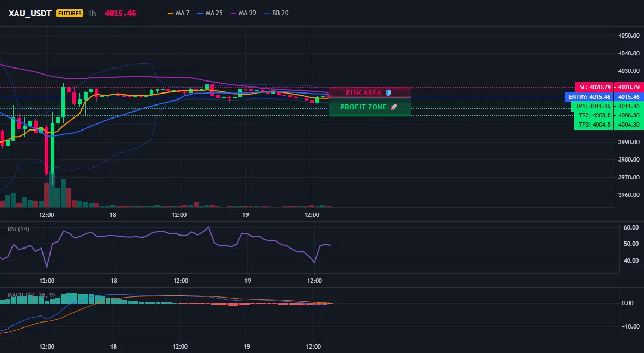Click the TP1: 4011.46 label
This screenshot has width=644, height=353.
592,106
